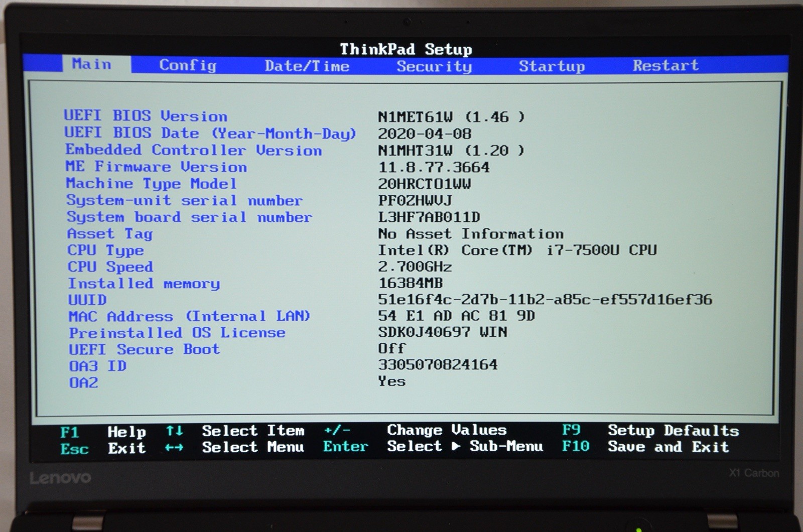Go to the Startup tab
The image size is (803, 532).
pyautogui.click(x=552, y=66)
